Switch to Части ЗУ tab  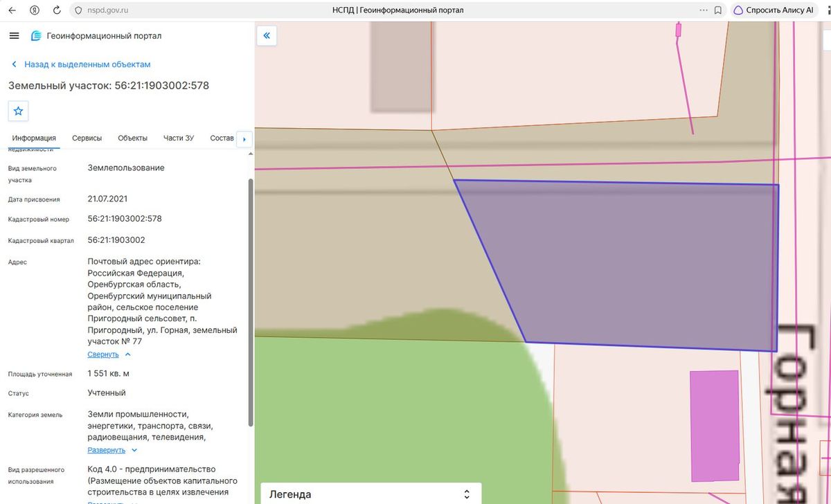click(x=179, y=138)
